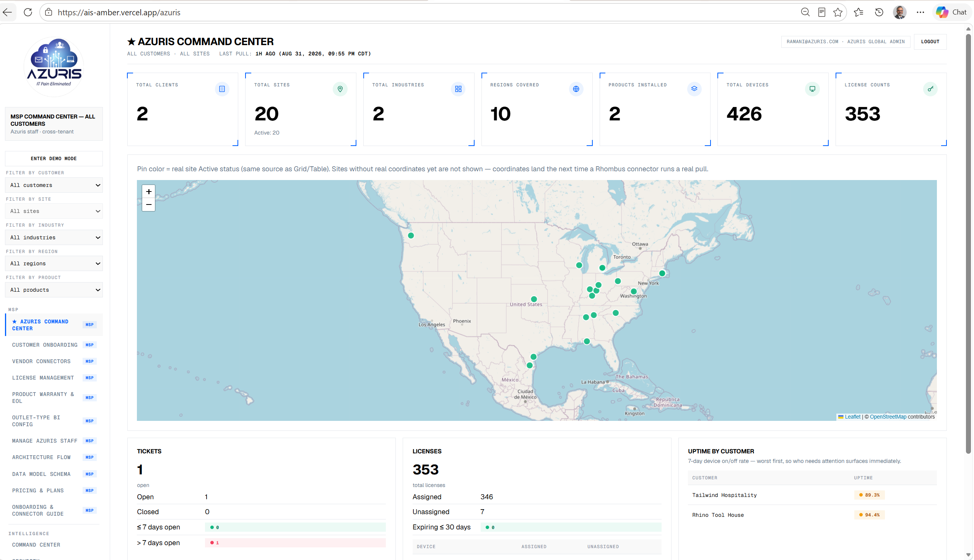
Task: Click the Rhino Tool House uptime row
Action: tap(812, 515)
